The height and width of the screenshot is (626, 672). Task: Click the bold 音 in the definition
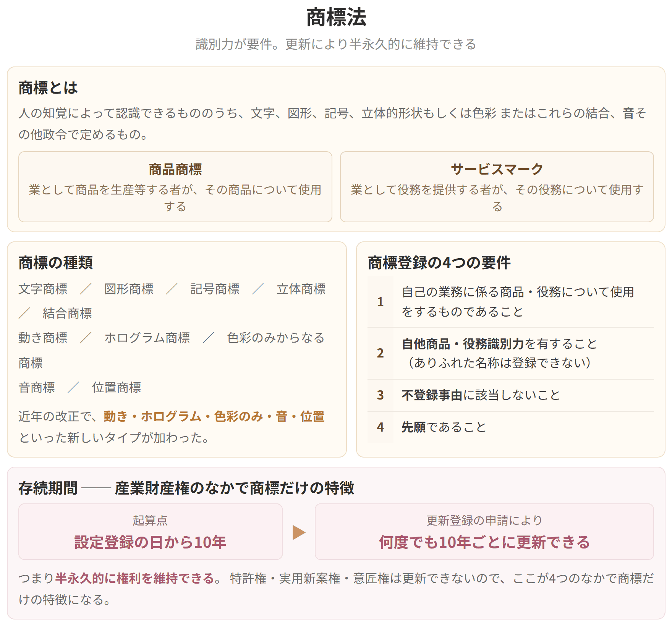point(628,113)
